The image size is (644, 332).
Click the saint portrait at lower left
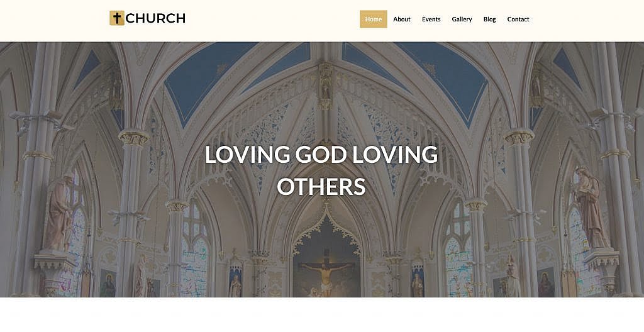click(108, 283)
